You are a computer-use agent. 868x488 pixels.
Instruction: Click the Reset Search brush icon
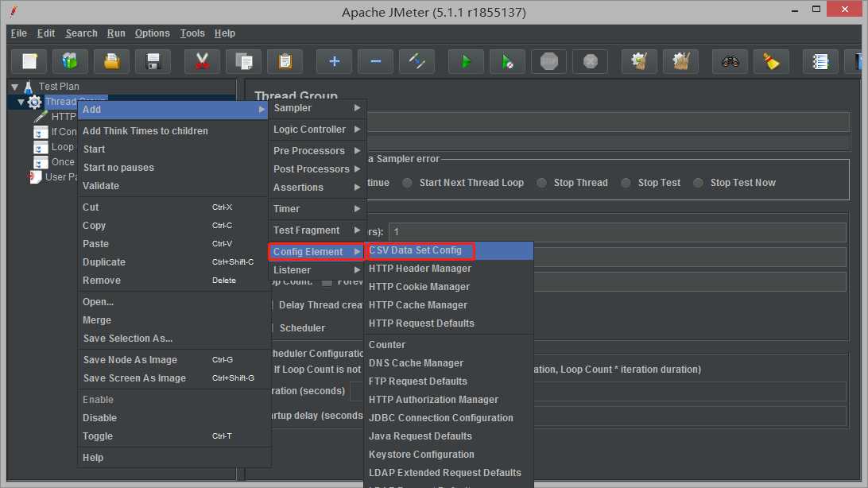(x=771, y=61)
